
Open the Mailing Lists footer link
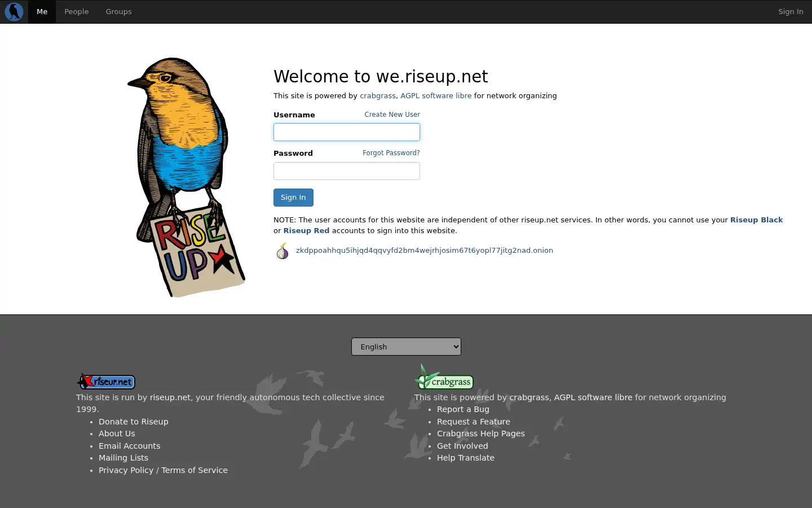123,458
